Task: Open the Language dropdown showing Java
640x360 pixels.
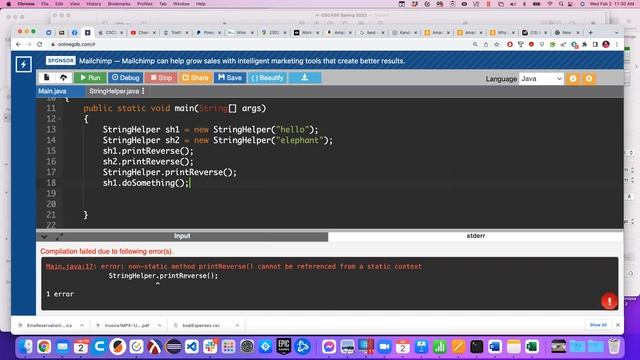Action: coord(541,79)
